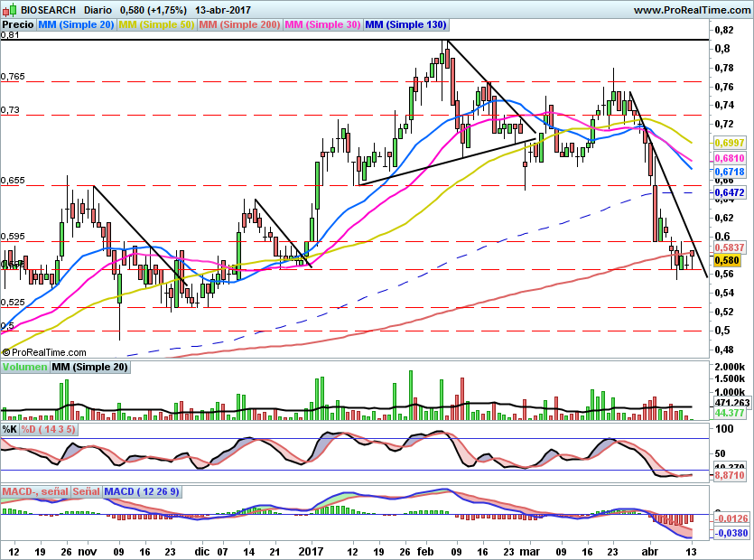754x560 pixels.
Task: Select the volume panel MM (Simple 20) label
Action: pyautogui.click(x=88, y=368)
